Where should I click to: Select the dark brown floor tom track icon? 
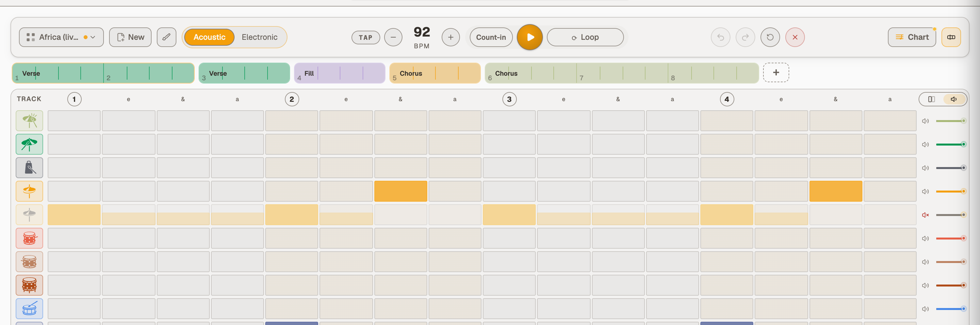click(x=29, y=285)
